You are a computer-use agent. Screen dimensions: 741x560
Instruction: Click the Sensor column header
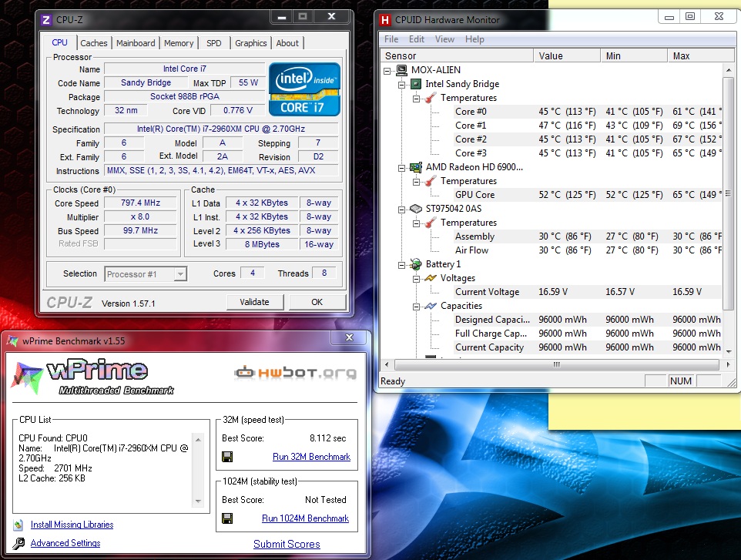click(x=457, y=55)
